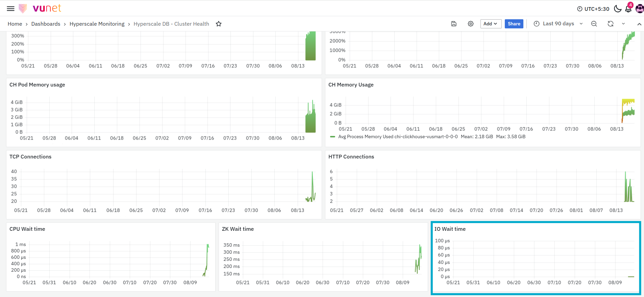Toggle dark mode moon icon
The width and height of the screenshot is (644, 297).
618,9
